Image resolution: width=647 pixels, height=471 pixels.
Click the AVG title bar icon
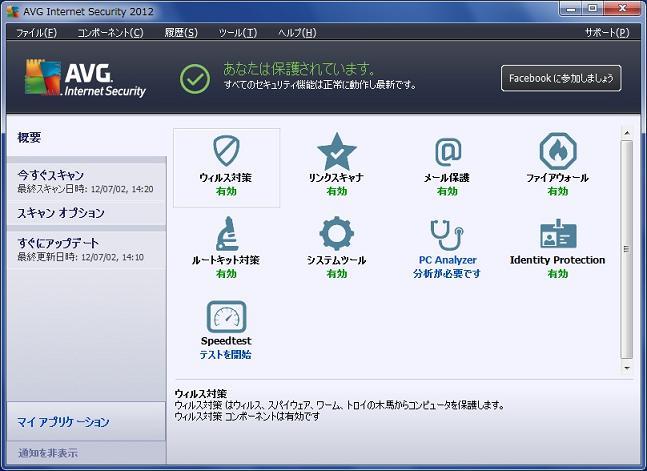click(x=13, y=11)
